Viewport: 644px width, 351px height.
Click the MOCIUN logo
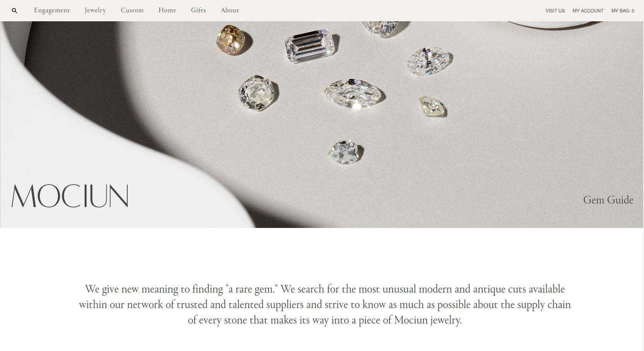coord(70,196)
